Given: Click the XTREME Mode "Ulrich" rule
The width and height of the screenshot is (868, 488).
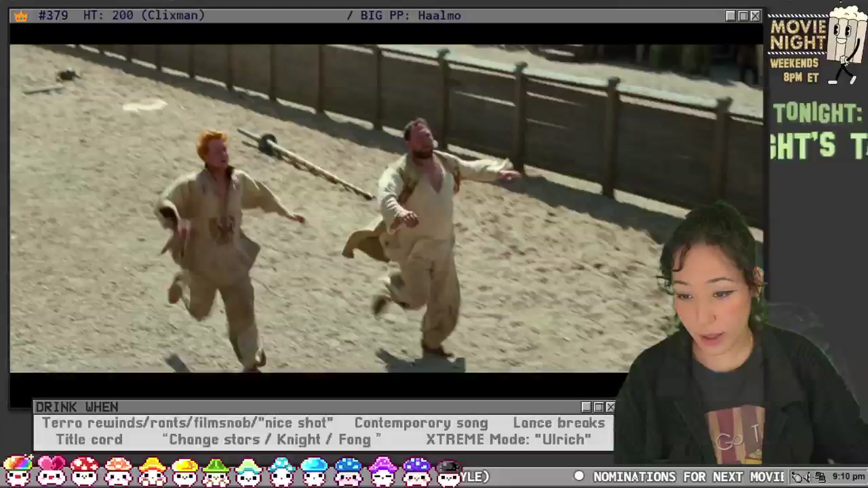Looking at the screenshot, I should click(509, 439).
